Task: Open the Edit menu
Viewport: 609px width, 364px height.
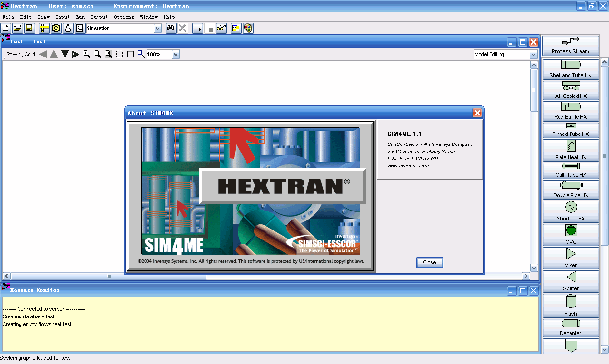Action: coord(26,17)
